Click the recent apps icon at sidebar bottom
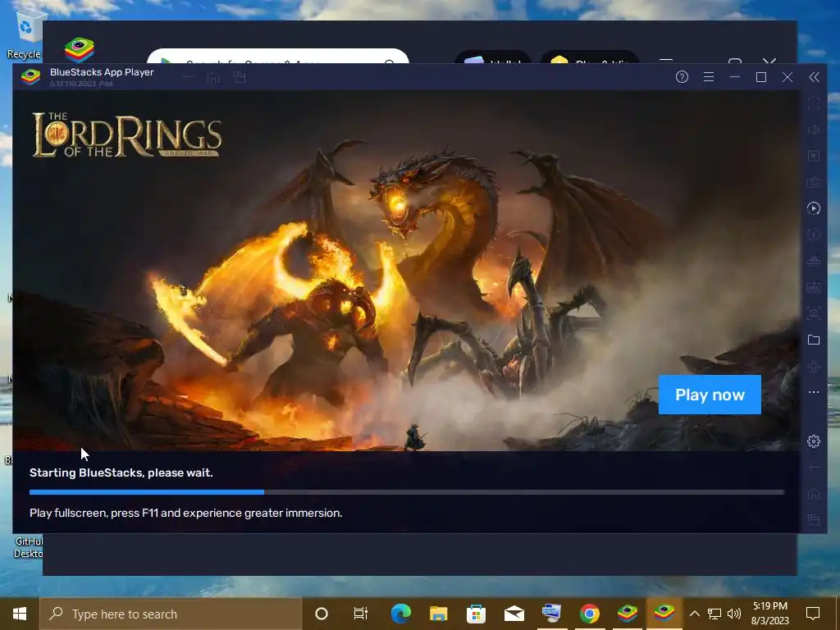This screenshot has width=840, height=630. [x=814, y=519]
